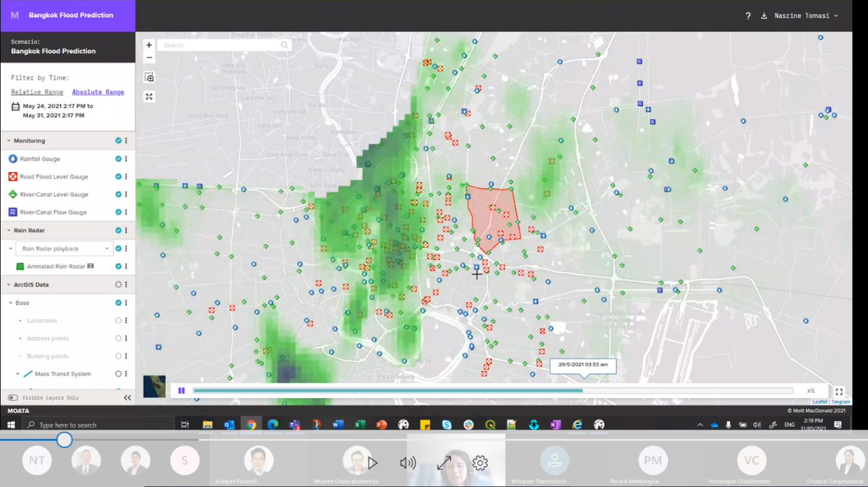Click the Bangkok Flood Prediction header title
868x487 pixels.
pyautogui.click(x=71, y=15)
